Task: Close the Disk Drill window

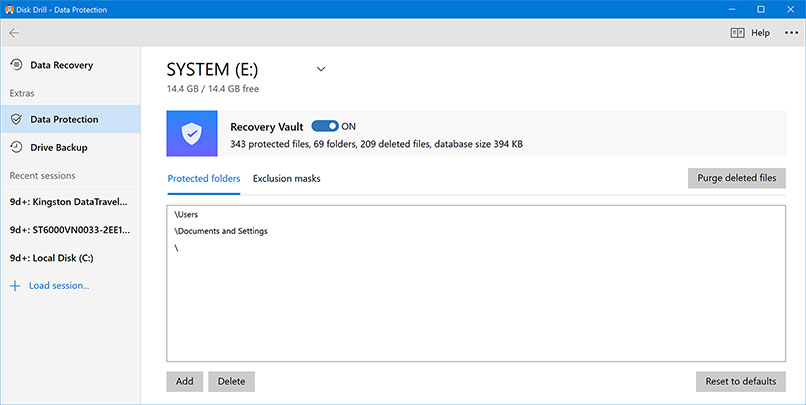Action: click(x=791, y=9)
